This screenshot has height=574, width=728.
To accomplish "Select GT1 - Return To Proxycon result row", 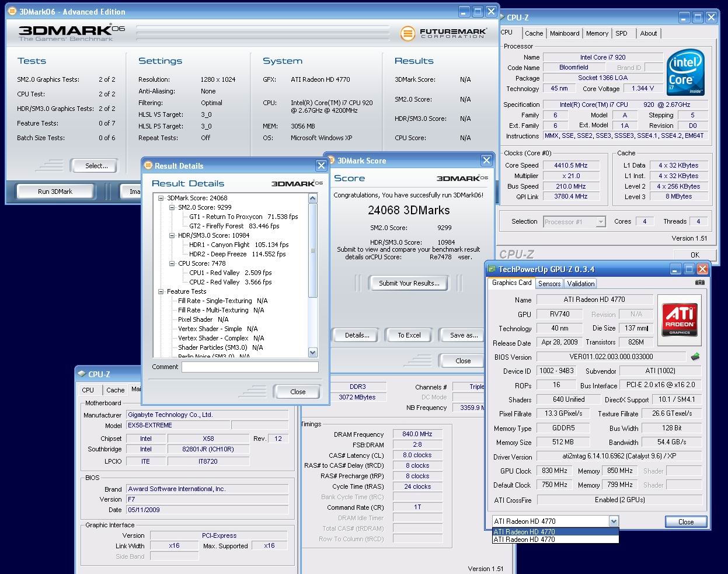I will pyautogui.click(x=243, y=217).
